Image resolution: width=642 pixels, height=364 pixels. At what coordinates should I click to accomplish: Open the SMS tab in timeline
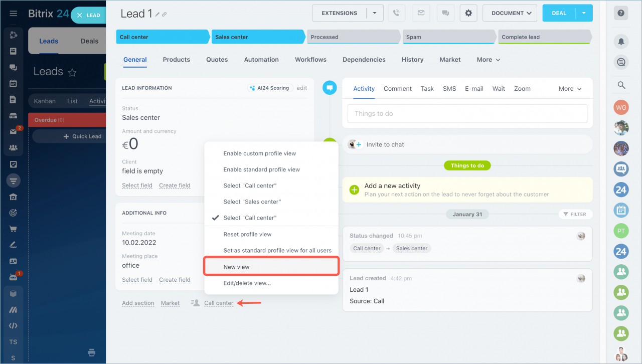pyautogui.click(x=449, y=89)
